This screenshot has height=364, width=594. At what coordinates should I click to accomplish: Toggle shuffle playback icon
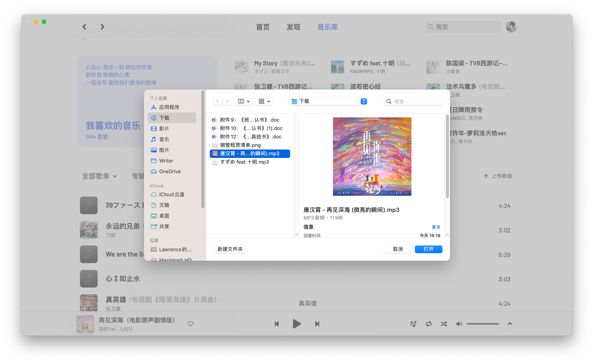click(x=444, y=324)
